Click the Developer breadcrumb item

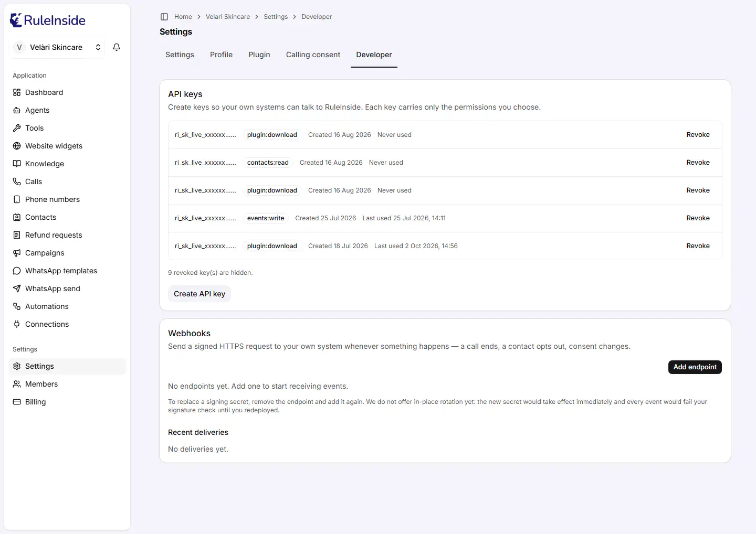pos(317,17)
